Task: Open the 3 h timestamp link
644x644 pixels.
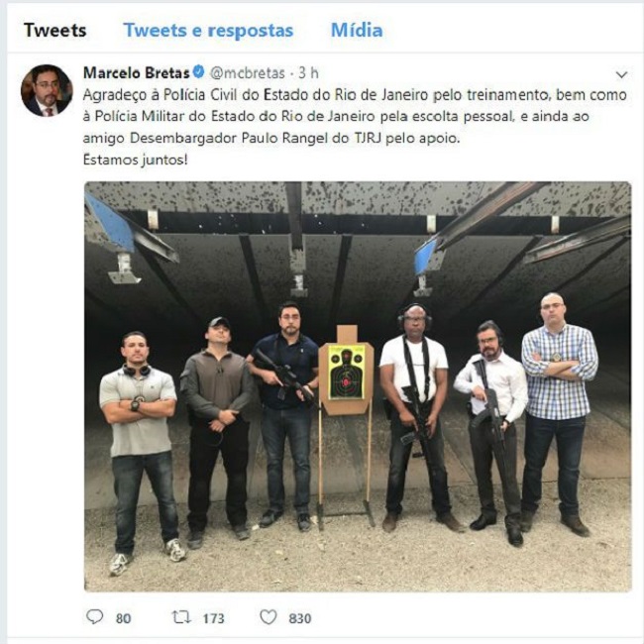Action: pyautogui.click(x=308, y=73)
